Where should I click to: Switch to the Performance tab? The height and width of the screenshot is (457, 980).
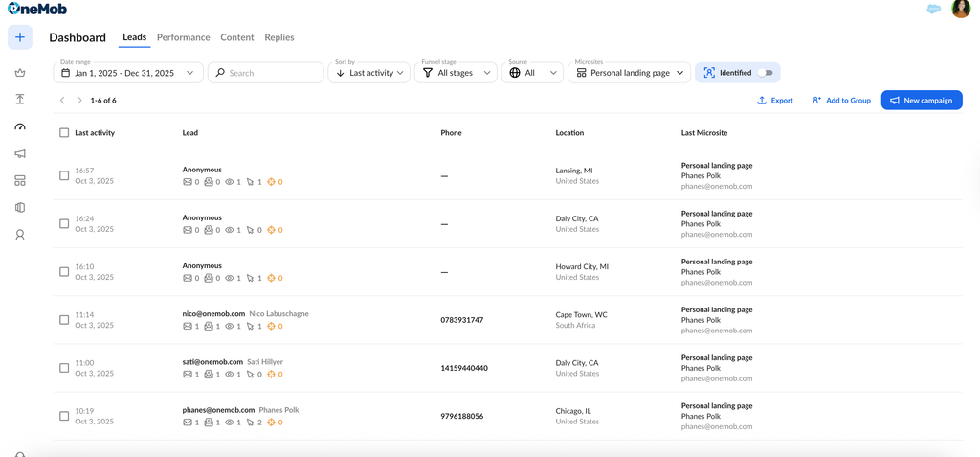pyautogui.click(x=183, y=37)
